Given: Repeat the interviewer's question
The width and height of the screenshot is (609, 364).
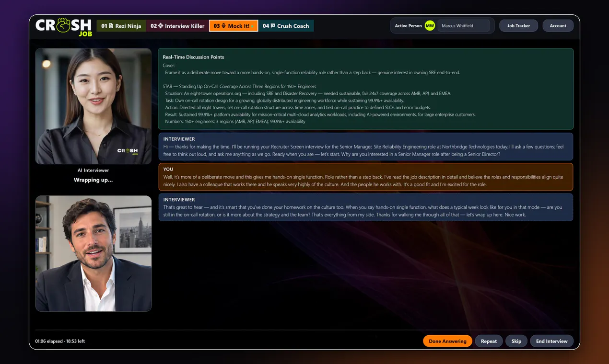Looking at the screenshot, I should pyautogui.click(x=489, y=341).
